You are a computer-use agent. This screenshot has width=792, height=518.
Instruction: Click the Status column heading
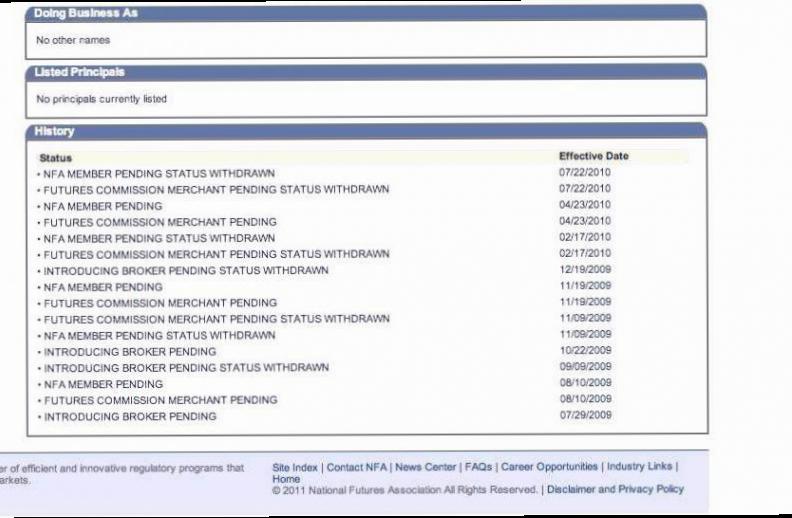[56, 158]
